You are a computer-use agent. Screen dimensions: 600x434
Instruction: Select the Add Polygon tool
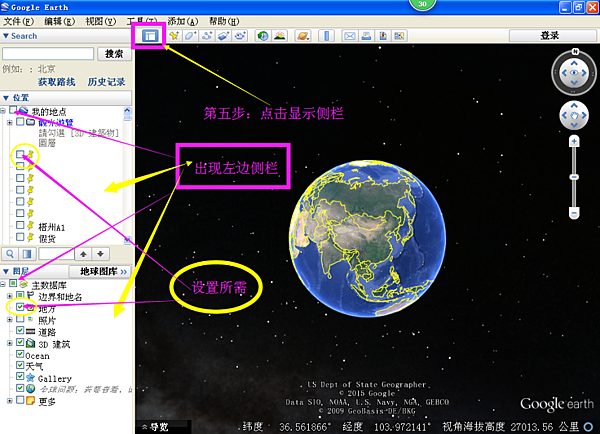[190, 36]
